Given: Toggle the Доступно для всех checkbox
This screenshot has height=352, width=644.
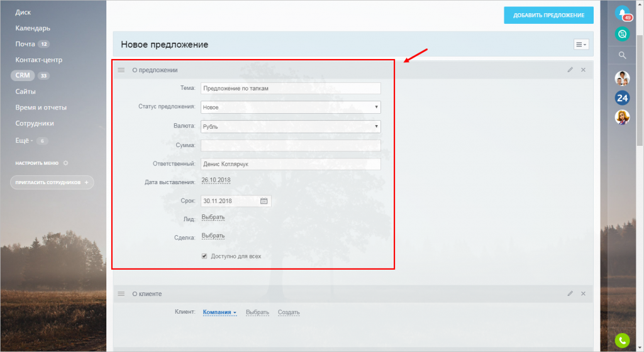Looking at the screenshot, I should [204, 256].
